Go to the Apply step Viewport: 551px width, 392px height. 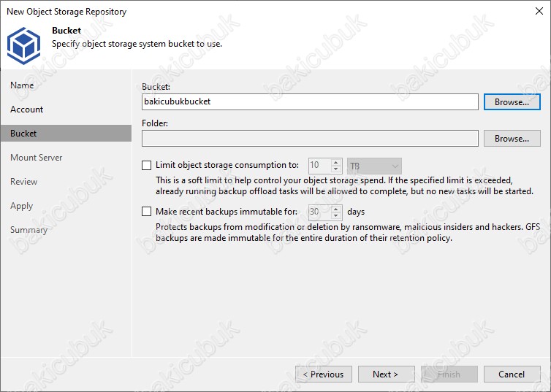(21, 206)
